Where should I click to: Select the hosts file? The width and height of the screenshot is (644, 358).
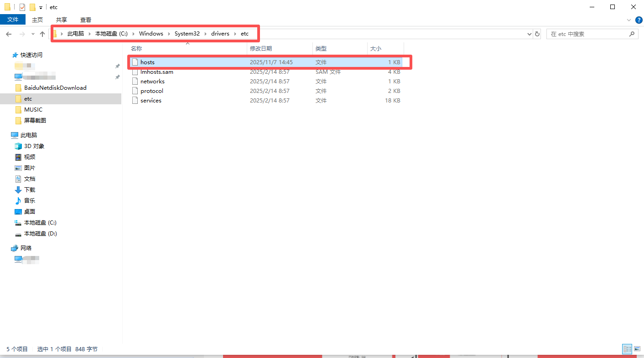266,62
